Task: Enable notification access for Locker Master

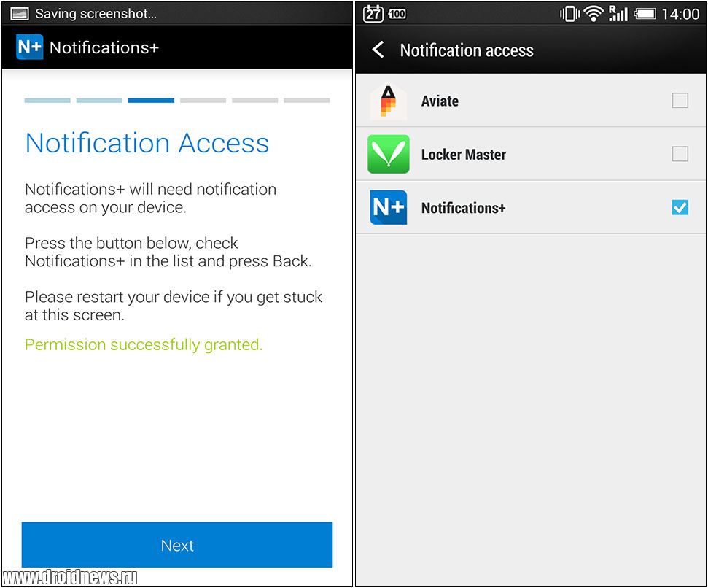Action: pyautogui.click(x=680, y=154)
